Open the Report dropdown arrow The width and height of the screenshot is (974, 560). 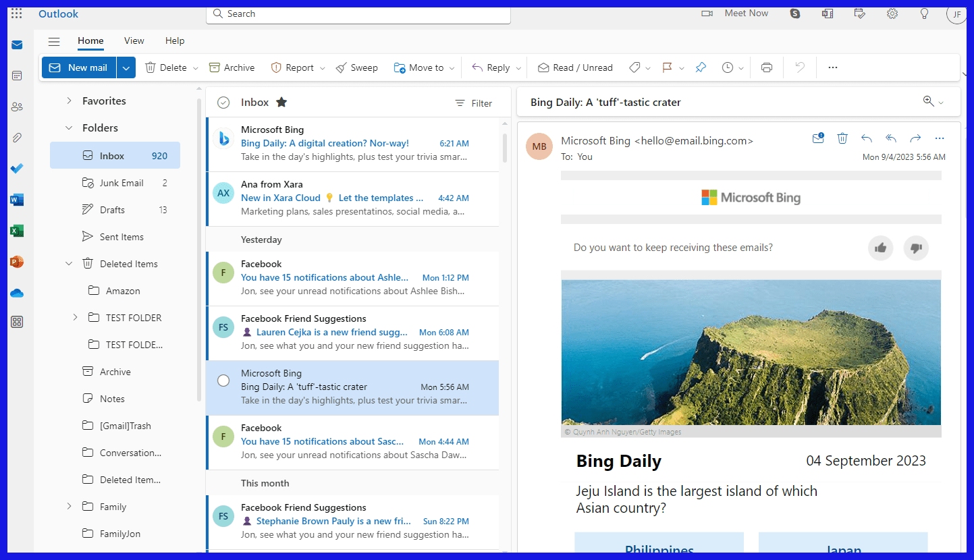coord(323,68)
